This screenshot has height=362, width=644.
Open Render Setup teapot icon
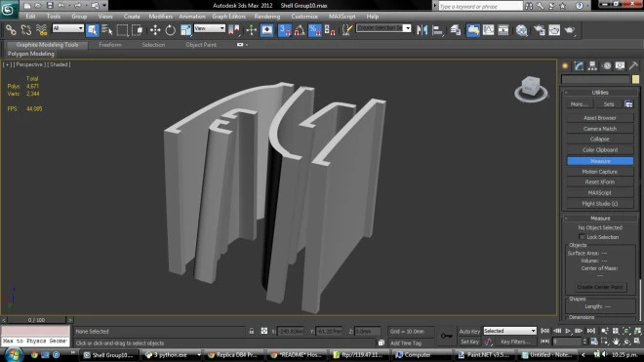click(x=540, y=30)
